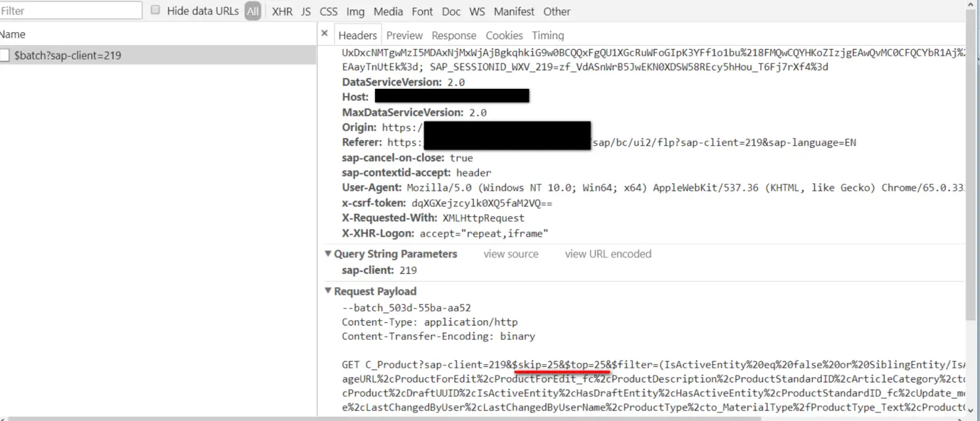Viewport: 980px width, 421px height.
Task: Filter requests by Manifest
Action: [514, 11]
